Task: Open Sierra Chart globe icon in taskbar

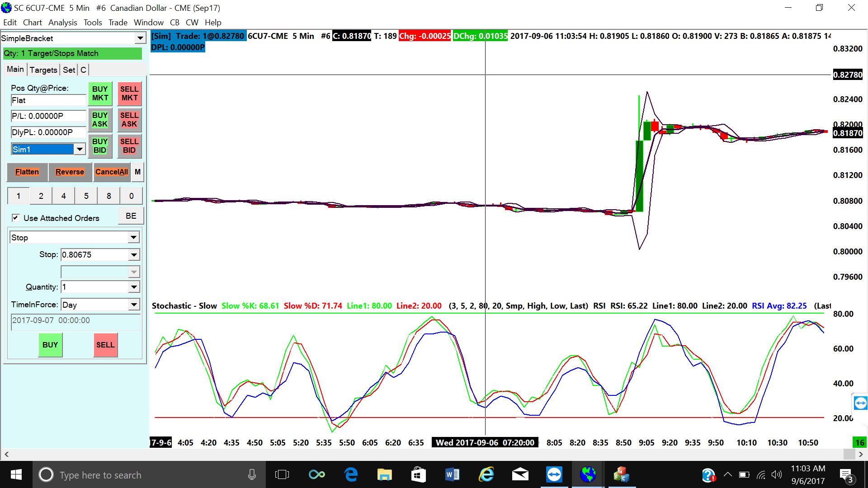Action: click(588, 474)
